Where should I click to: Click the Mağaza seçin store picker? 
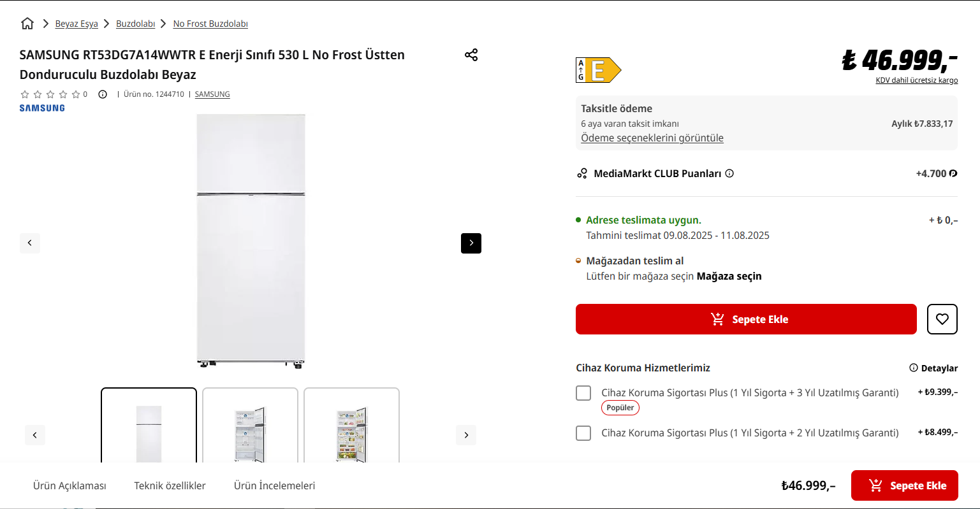coord(729,276)
